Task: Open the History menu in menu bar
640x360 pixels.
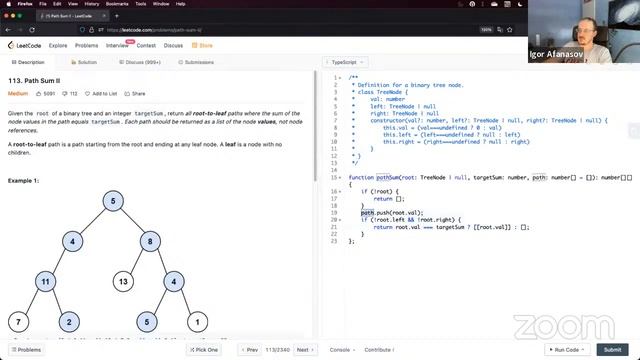Action: tap(92, 4)
